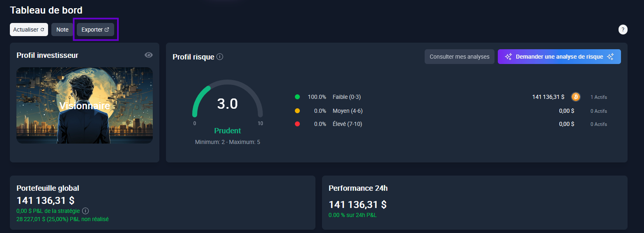The width and height of the screenshot is (644, 233).
Task: Click left sparkle icon on risk analysis button
Action: (x=508, y=57)
